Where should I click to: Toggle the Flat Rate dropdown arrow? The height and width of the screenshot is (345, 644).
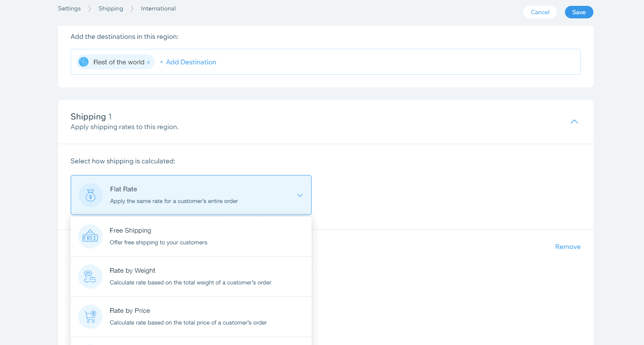[300, 195]
